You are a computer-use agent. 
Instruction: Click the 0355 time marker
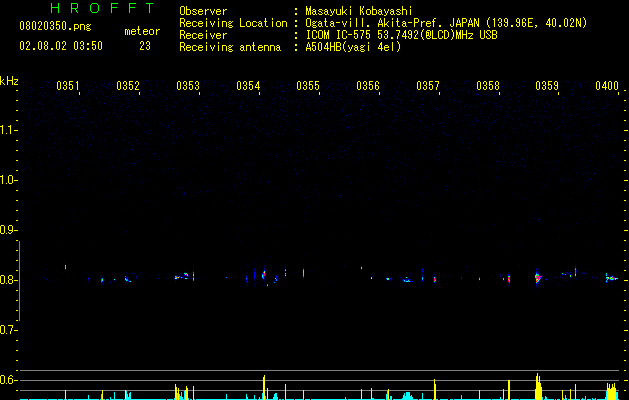308,86
